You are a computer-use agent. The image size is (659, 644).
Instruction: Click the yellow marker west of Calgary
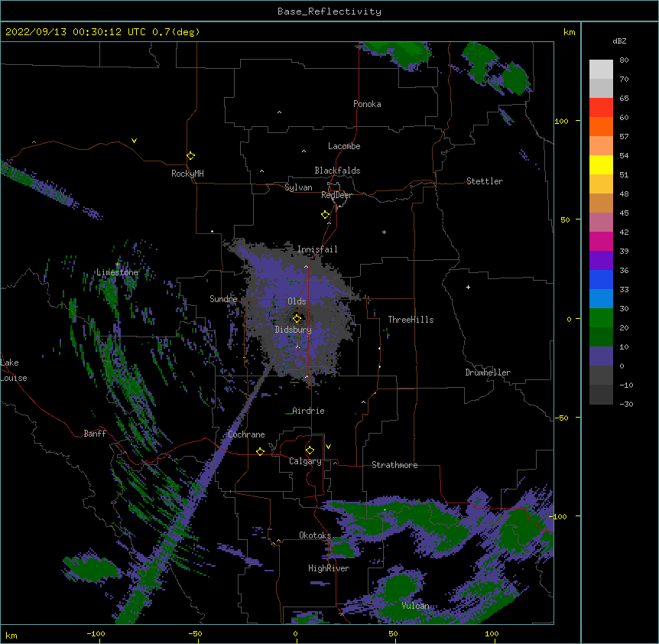click(260, 451)
